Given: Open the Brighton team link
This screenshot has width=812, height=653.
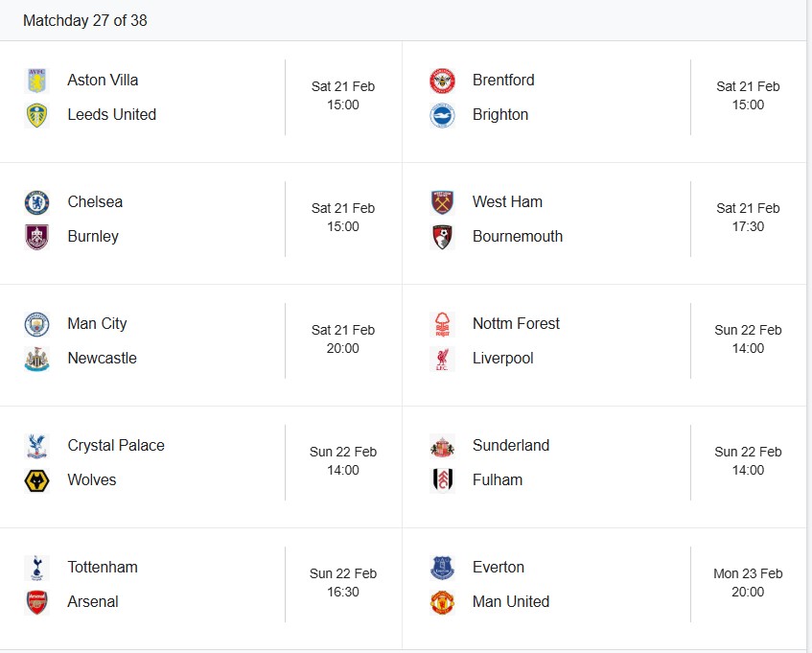Looking at the screenshot, I should [499, 115].
